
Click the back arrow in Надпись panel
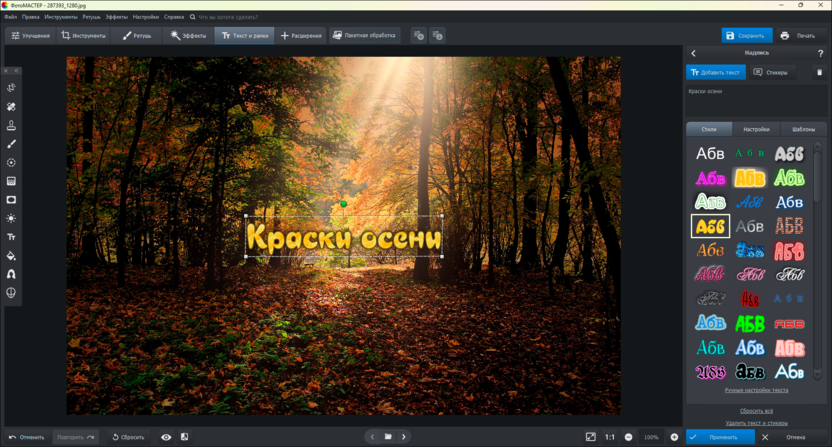tap(694, 53)
